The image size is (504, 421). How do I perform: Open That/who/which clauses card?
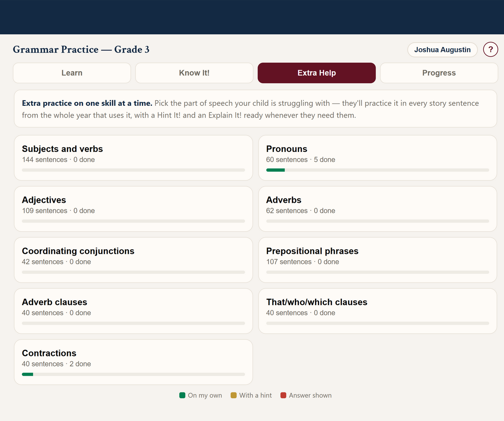378,311
